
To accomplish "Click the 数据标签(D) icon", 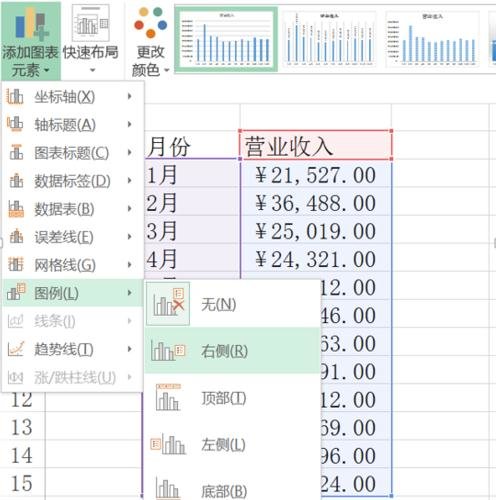I will [x=16, y=181].
